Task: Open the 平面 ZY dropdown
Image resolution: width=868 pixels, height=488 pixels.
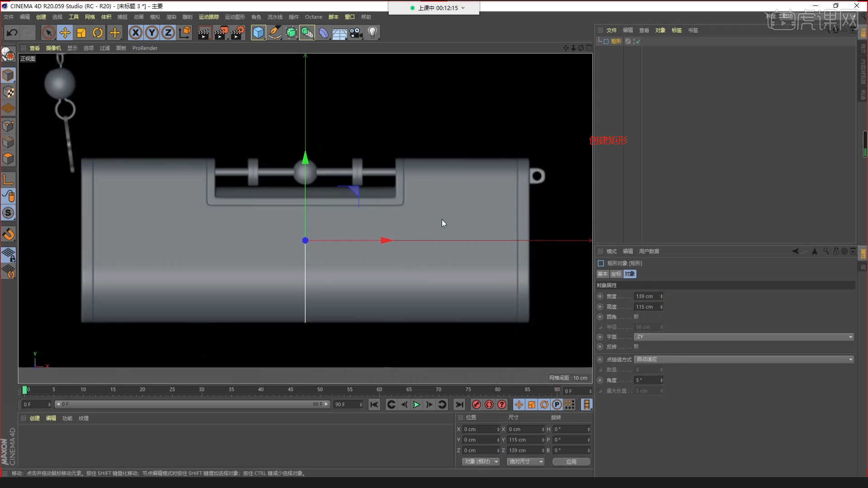Action: pyautogui.click(x=744, y=337)
